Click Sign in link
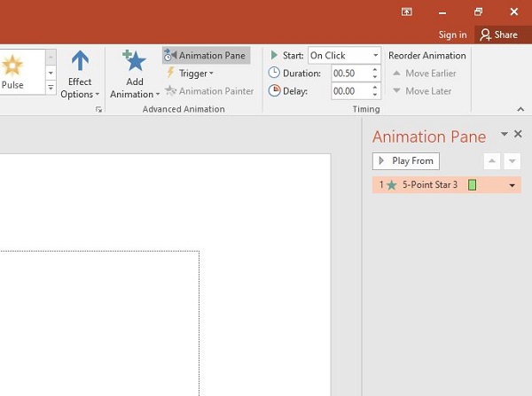 coord(452,35)
